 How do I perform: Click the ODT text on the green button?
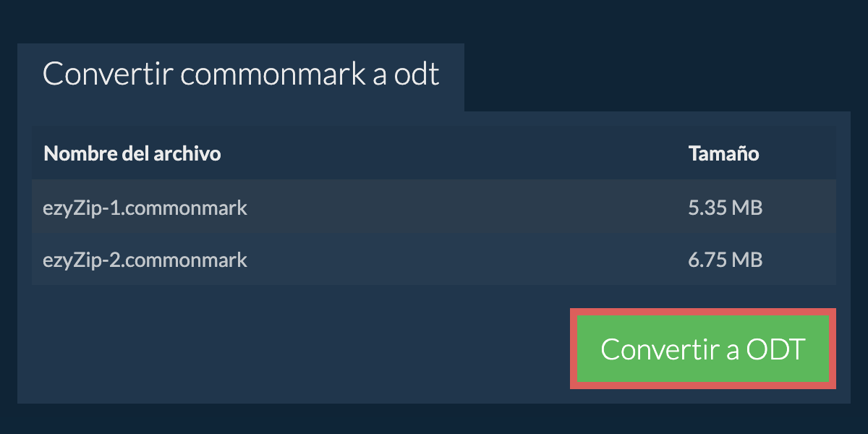click(775, 349)
